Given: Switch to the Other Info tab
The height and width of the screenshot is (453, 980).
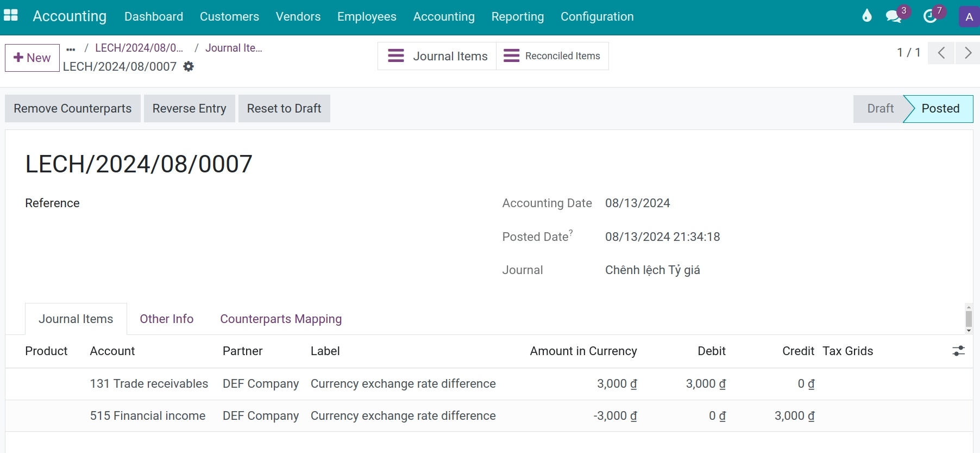Looking at the screenshot, I should coord(167,319).
